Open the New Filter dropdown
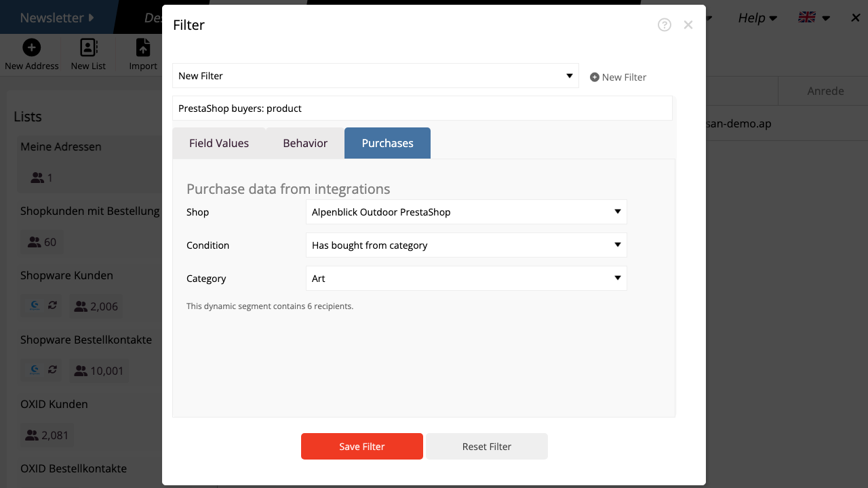This screenshot has height=488, width=868. pyautogui.click(x=376, y=76)
